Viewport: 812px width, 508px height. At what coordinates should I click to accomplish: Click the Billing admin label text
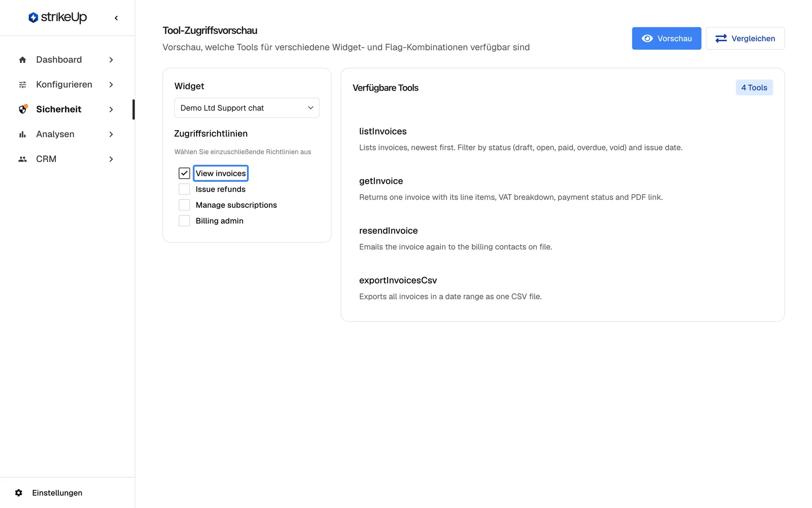tap(219, 221)
